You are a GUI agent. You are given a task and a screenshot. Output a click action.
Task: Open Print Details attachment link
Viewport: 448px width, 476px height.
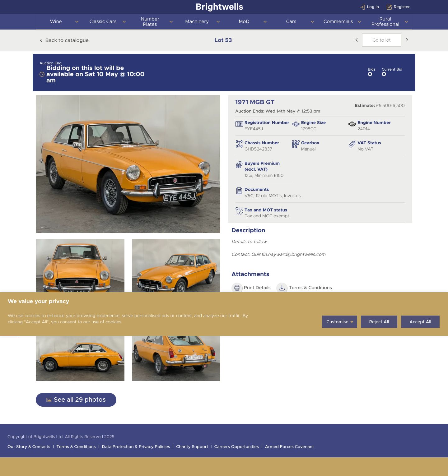(x=257, y=288)
